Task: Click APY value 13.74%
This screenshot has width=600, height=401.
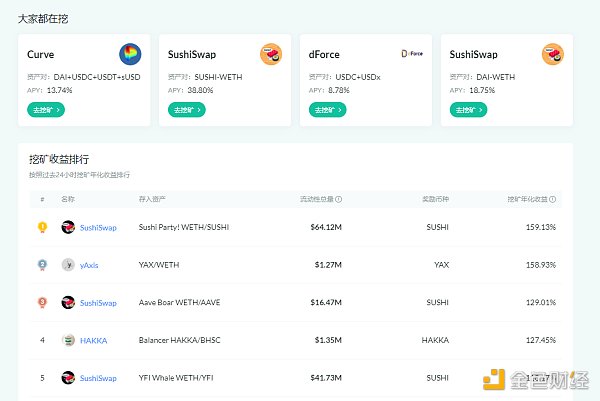Action: coord(59,90)
